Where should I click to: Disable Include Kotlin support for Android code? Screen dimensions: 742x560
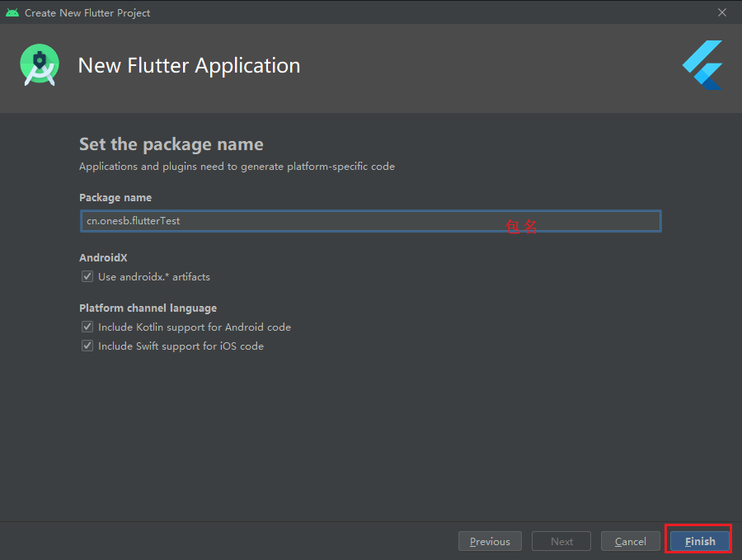[87, 327]
